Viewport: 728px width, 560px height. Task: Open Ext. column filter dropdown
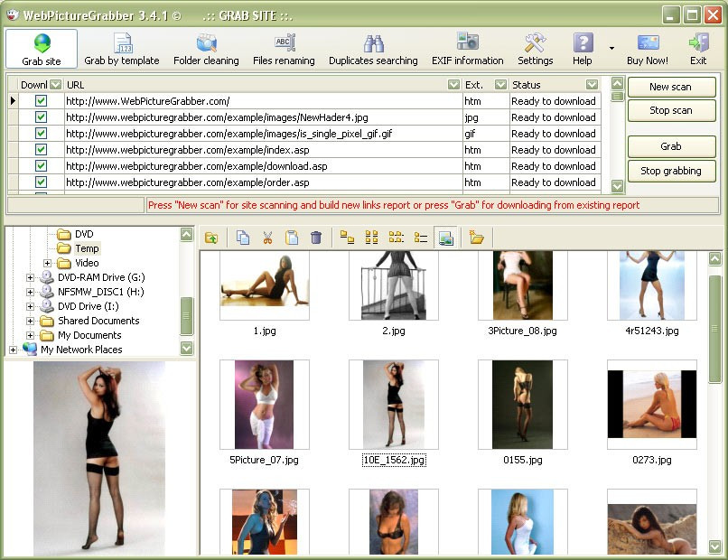click(x=500, y=85)
